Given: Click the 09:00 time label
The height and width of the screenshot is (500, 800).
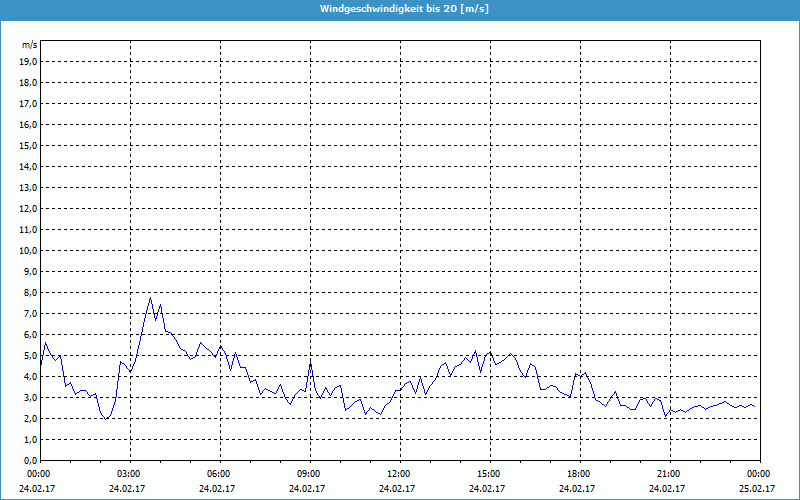Looking at the screenshot, I should (308, 473).
